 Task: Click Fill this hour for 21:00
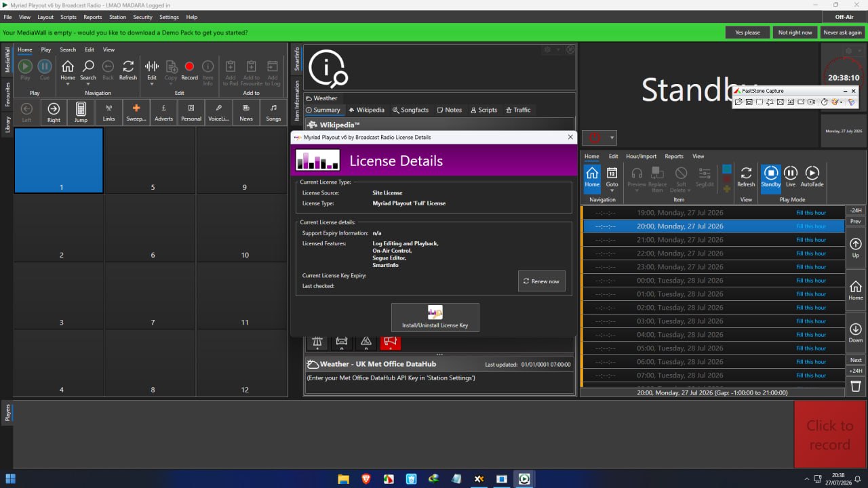click(x=811, y=240)
